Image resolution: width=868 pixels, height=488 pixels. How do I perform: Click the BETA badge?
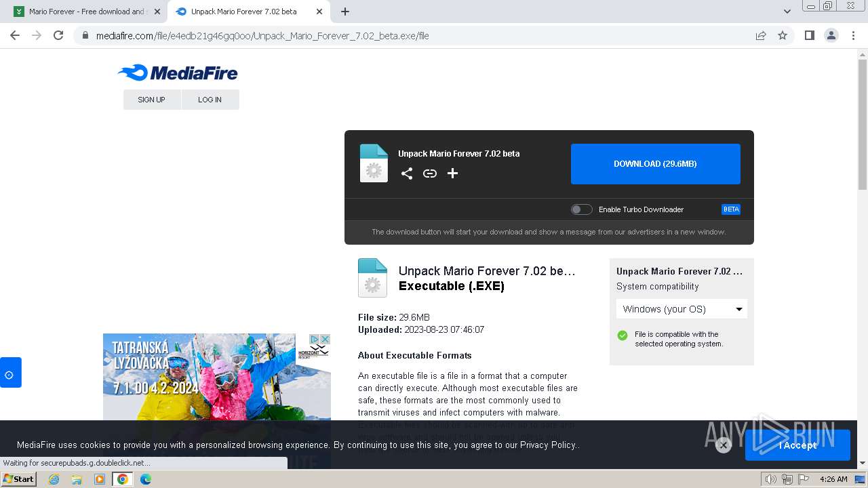(x=731, y=209)
